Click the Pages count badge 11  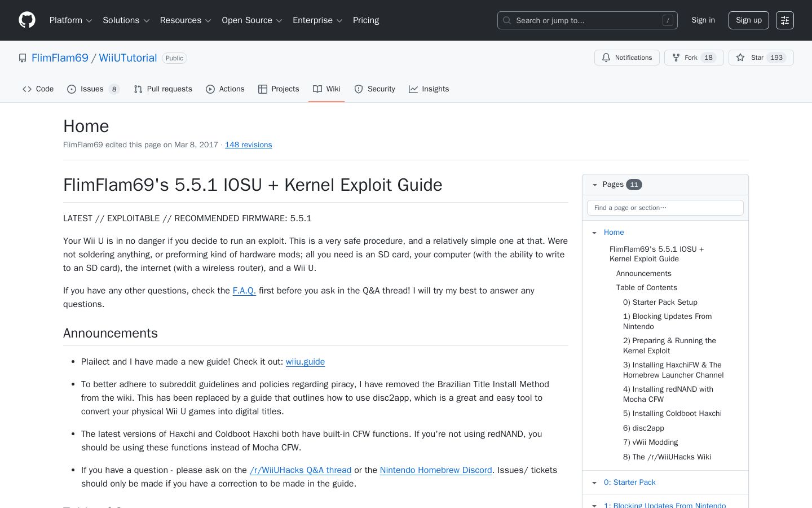634,185
